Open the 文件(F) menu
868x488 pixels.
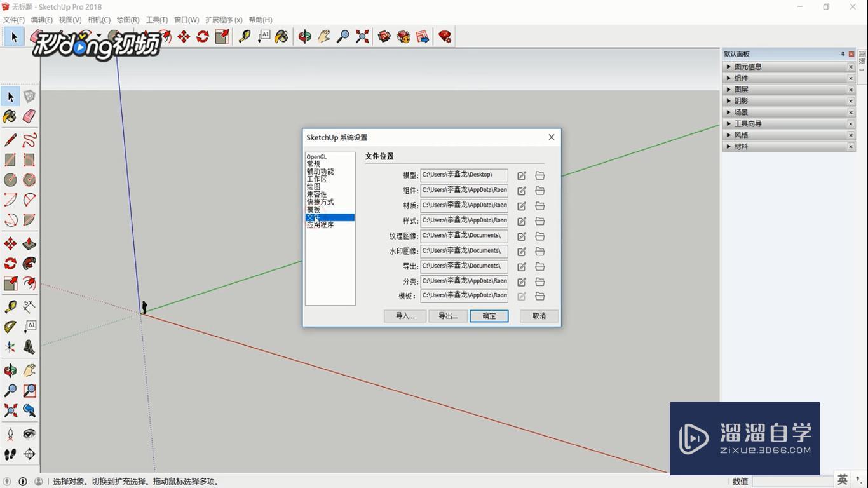point(13,20)
